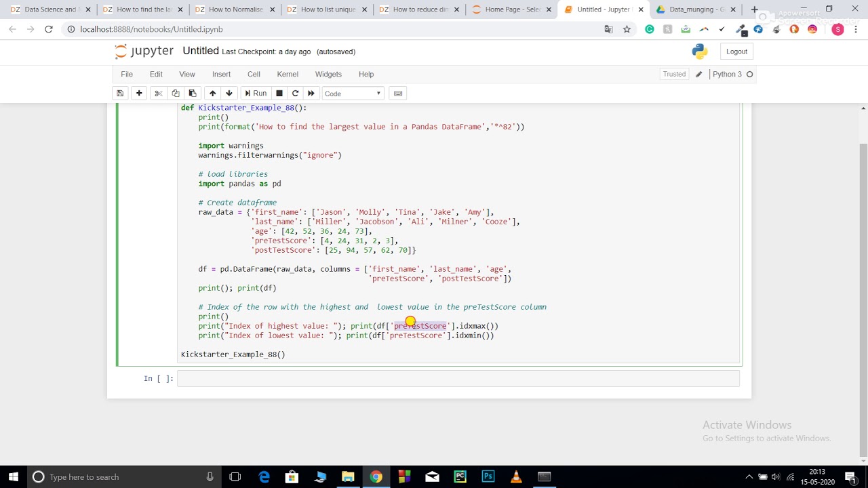
Task: Open PyCharm from taskbar
Action: click(x=460, y=476)
